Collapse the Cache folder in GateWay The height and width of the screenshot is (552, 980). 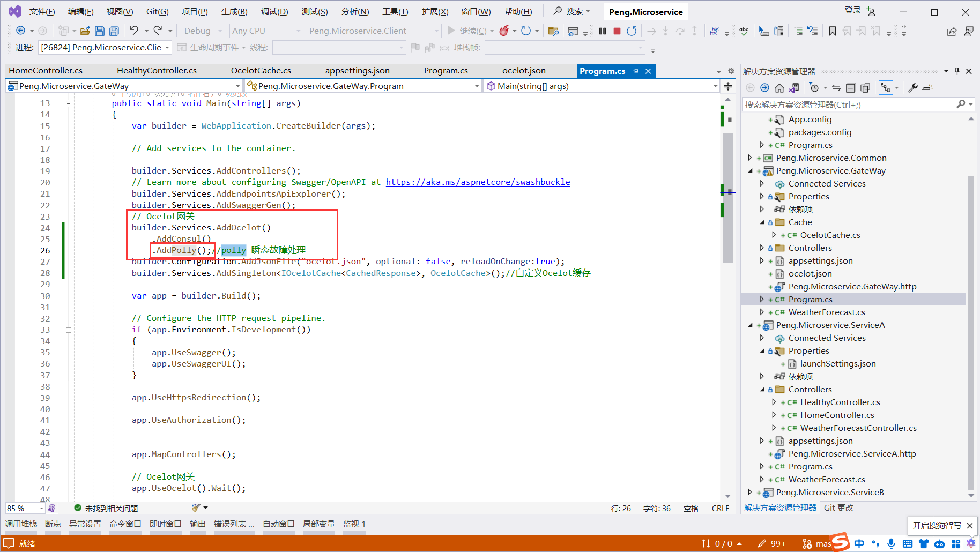pyautogui.click(x=762, y=222)
